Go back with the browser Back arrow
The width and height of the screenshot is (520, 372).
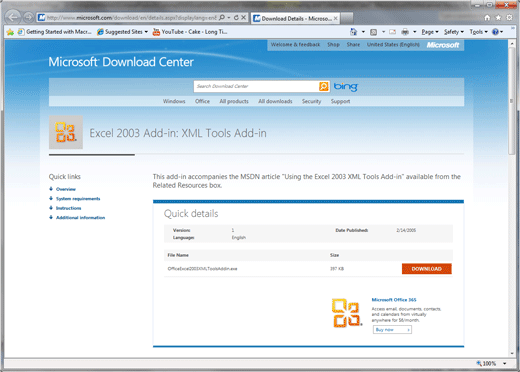click(x=13, y=17)
